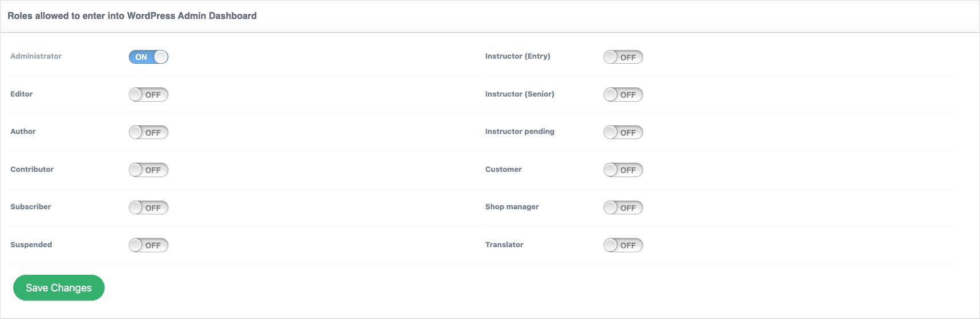Switch on Instructor (Senior) access

[623, 95]
